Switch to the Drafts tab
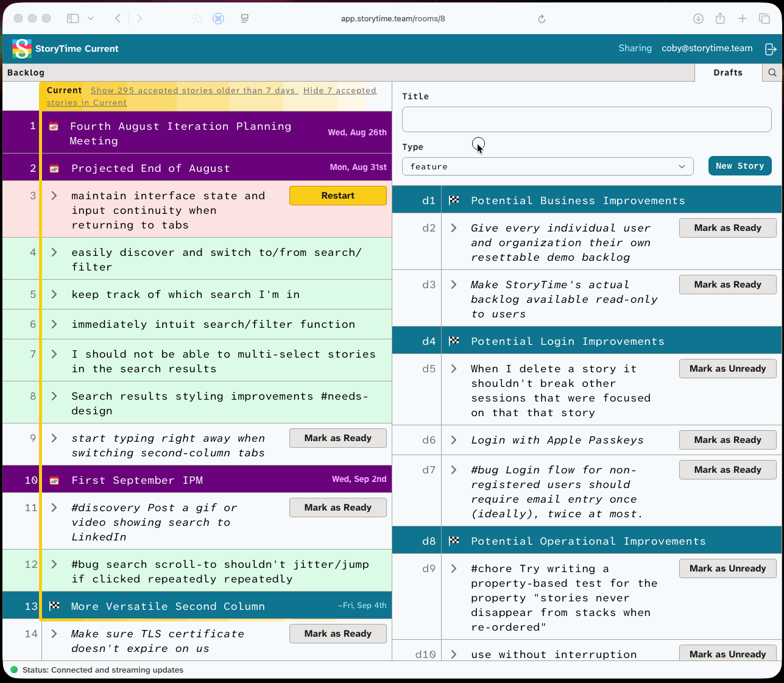 tap(728, 73)
